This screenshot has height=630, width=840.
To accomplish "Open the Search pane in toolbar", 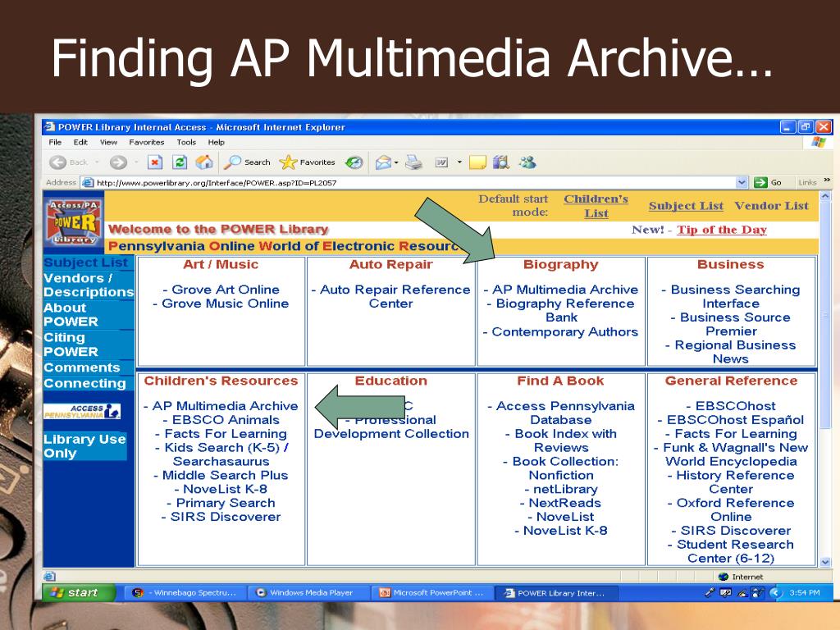I will (248, 162).
